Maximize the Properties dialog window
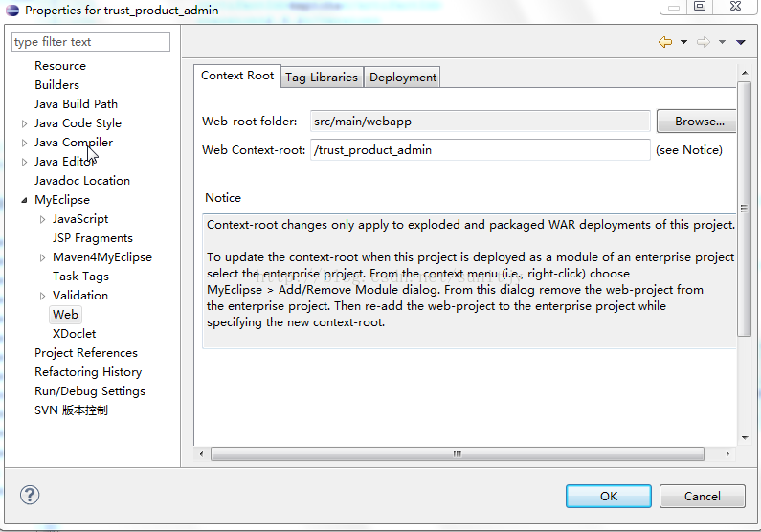 (x=700, y=7)
